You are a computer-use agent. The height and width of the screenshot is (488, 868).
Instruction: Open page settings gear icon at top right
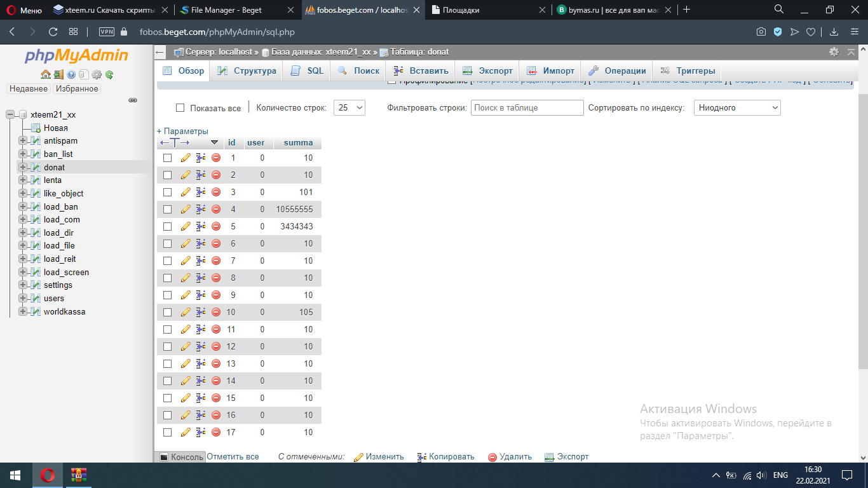(x=834, y=52)
